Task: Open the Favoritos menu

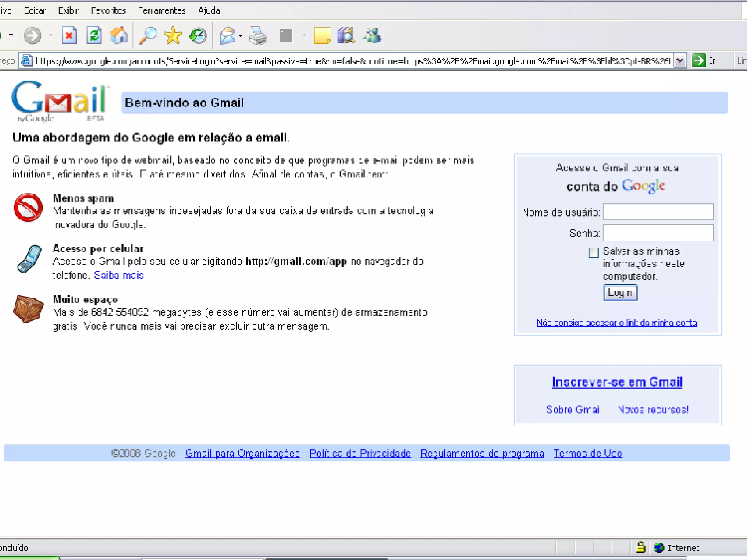Action: pyautogui.click(x=108, y=11)
